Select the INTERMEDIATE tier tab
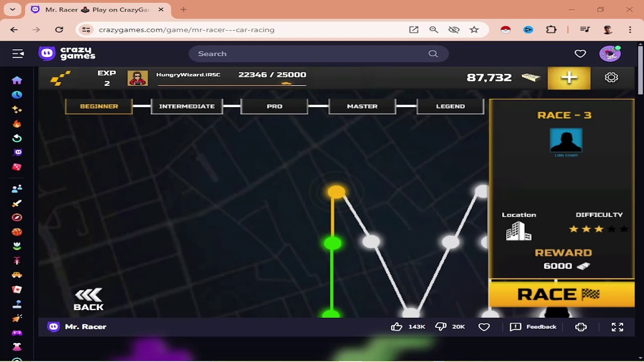This screenshot has width=644, height=362. [187, 106]
